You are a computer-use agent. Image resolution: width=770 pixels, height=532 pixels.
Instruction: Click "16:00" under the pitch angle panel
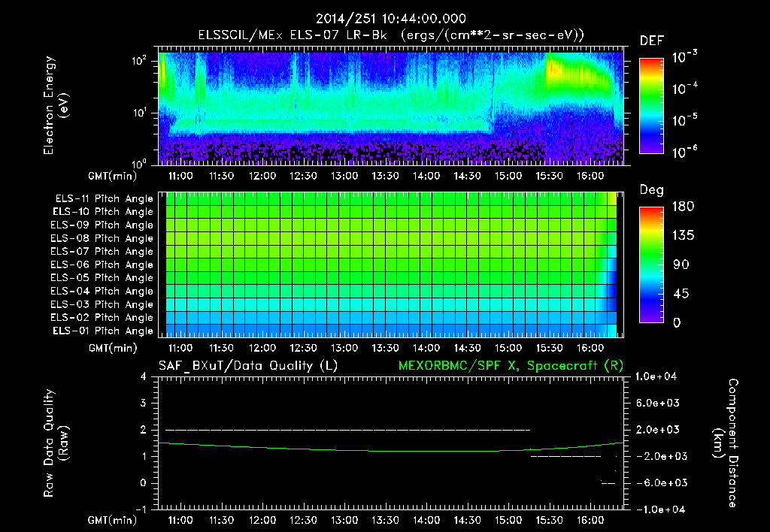590,348
